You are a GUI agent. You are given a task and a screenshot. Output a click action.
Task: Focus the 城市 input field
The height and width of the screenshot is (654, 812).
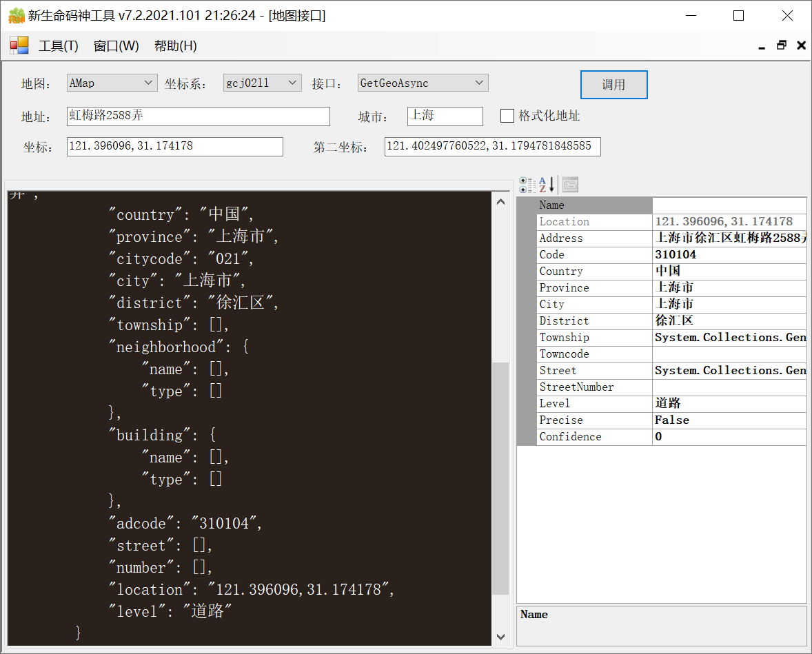[x=445, y=116]
